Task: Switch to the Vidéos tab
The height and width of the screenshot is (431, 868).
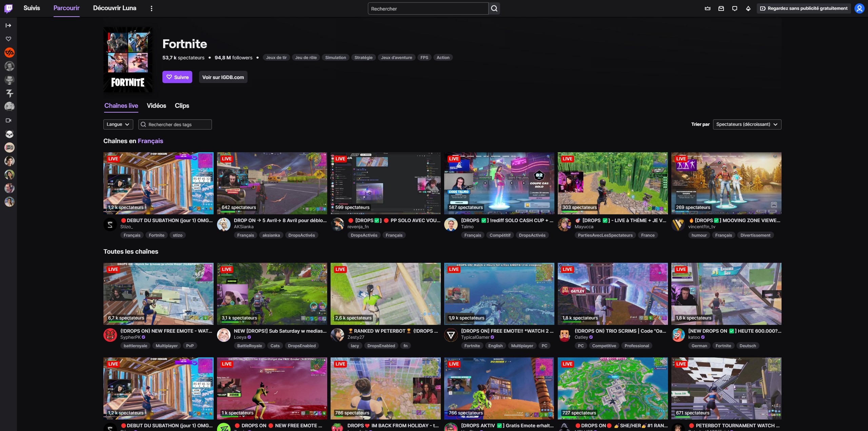Action: (156, 105)
